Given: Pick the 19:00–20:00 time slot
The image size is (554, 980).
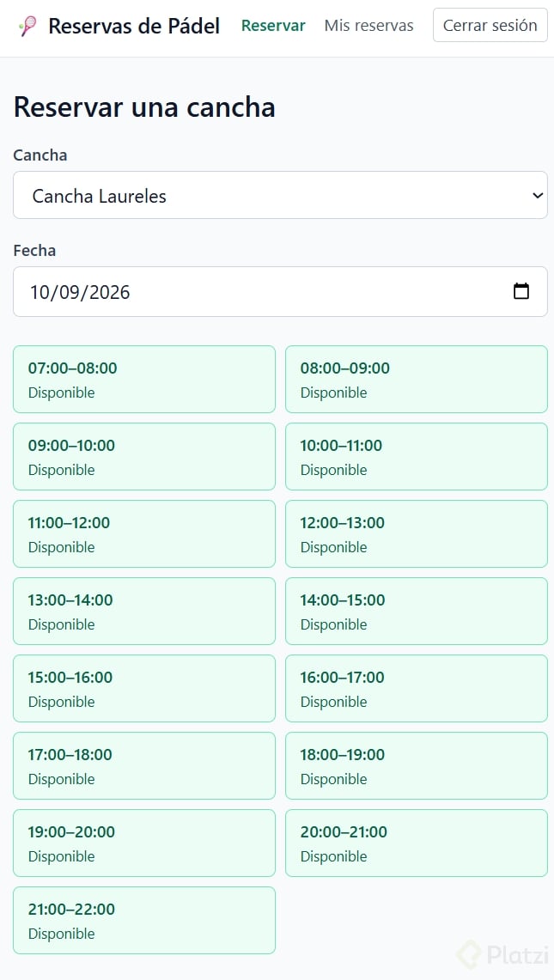Looking at the screenshot, I should tap(143, 843).
